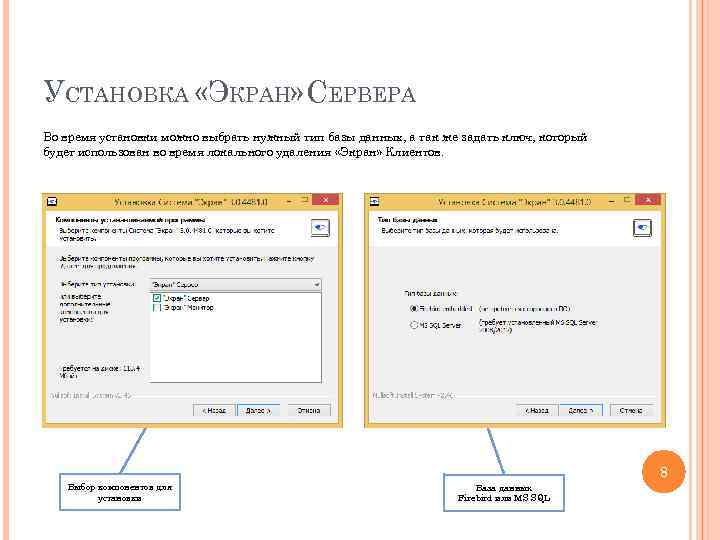Open the installation type dropdown

pos(236,285)
